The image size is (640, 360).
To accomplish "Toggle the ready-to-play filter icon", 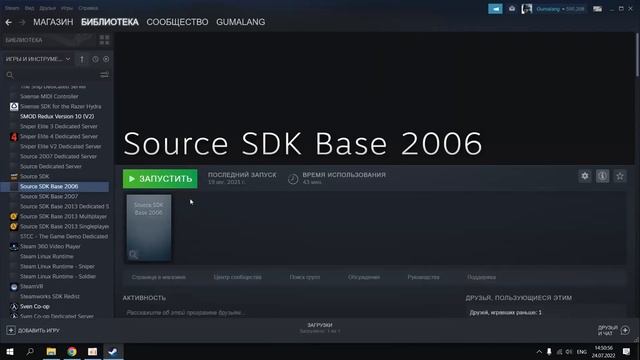I will click(106, 59).
